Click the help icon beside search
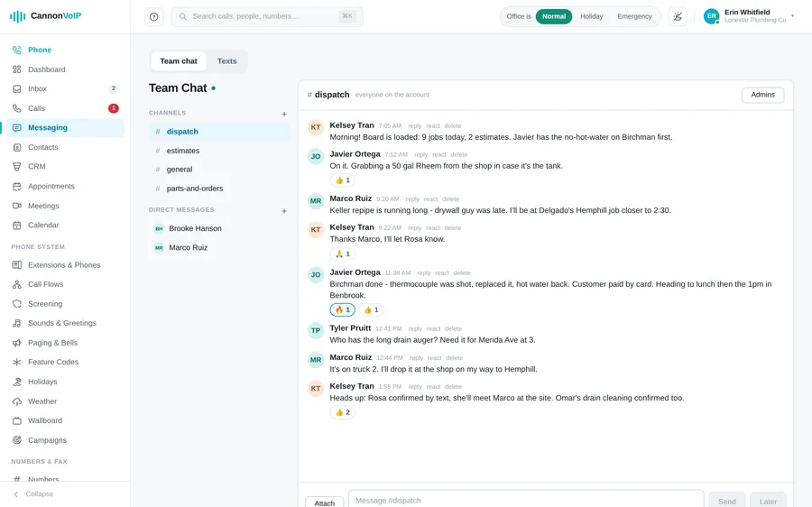The height and width of the screenshot is (507, 812). tap(153, 16)
